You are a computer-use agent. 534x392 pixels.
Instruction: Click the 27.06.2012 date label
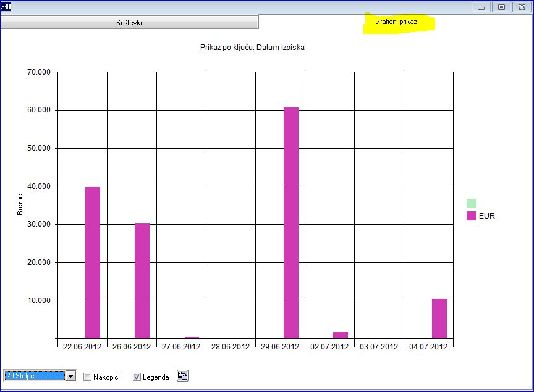click(181, 346)
